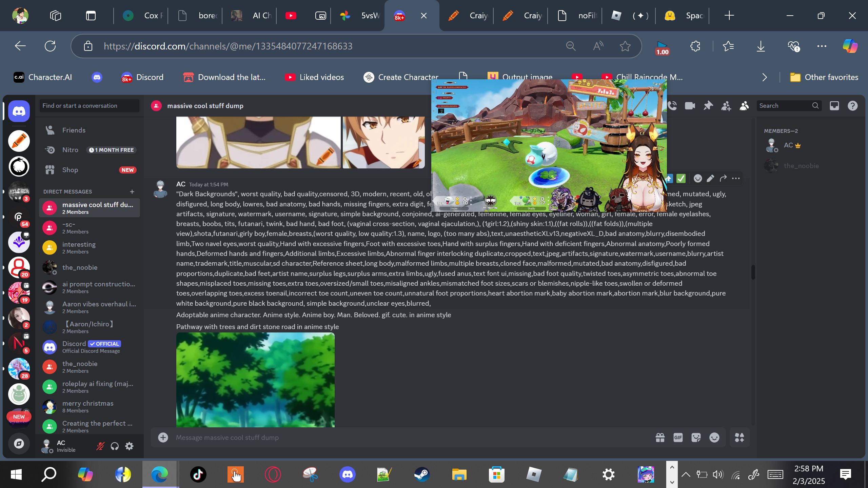Open 'Aaron vibes overhaul i...' conversation

(x=90, y=307)
